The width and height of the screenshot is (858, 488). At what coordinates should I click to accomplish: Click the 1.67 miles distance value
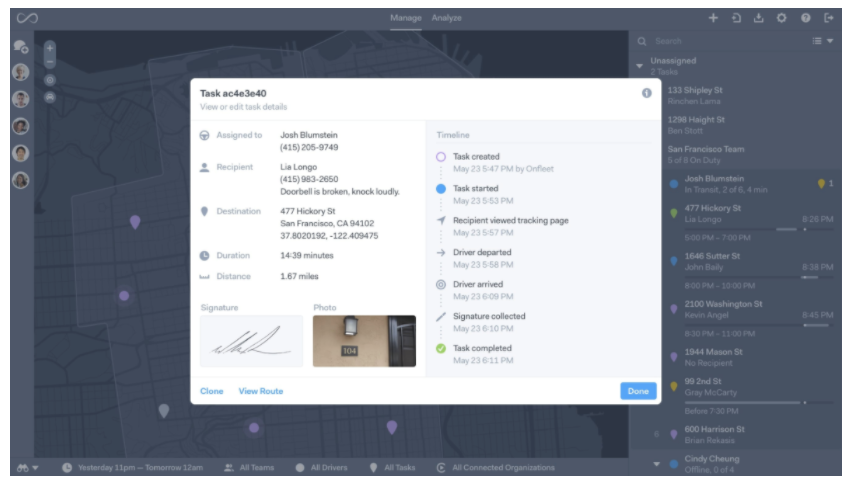click(299, 276)
